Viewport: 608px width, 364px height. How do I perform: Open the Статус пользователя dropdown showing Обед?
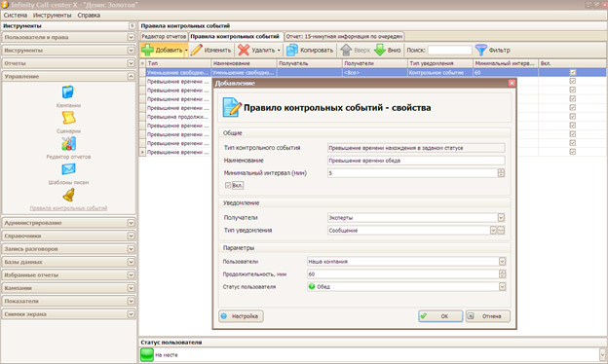pyautogui.click(x=502, y=286)
